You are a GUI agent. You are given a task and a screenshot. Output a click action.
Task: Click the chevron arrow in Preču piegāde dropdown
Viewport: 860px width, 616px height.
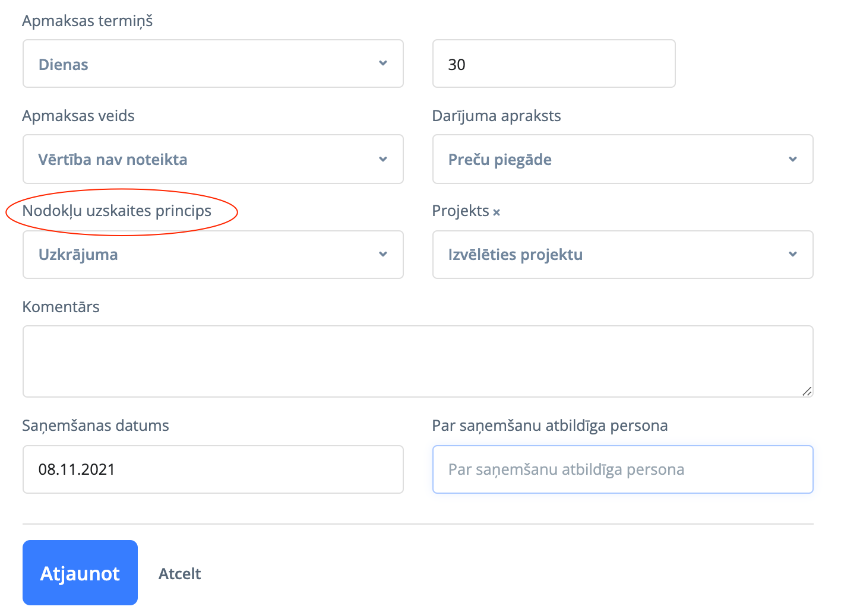pyautogui.click(x=792, y=159)
